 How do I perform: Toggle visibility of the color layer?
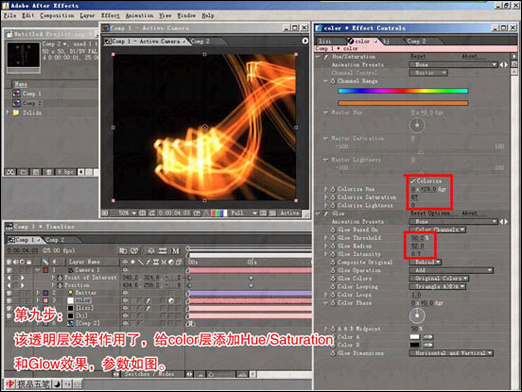(9, 301)
